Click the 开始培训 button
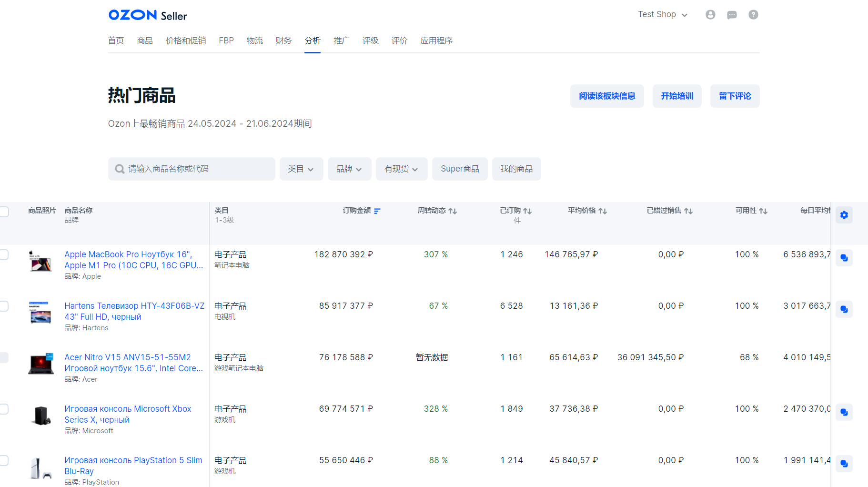 coord(677,96)
